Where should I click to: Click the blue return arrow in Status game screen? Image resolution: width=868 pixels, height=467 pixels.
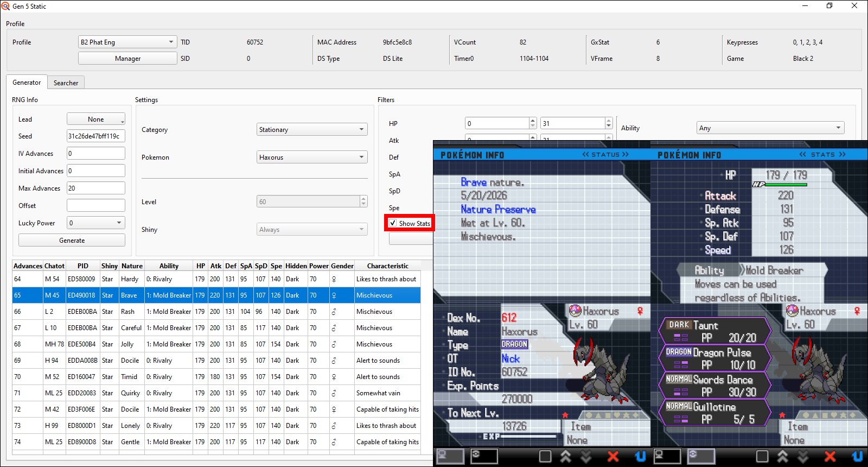[x=640, y=456]
